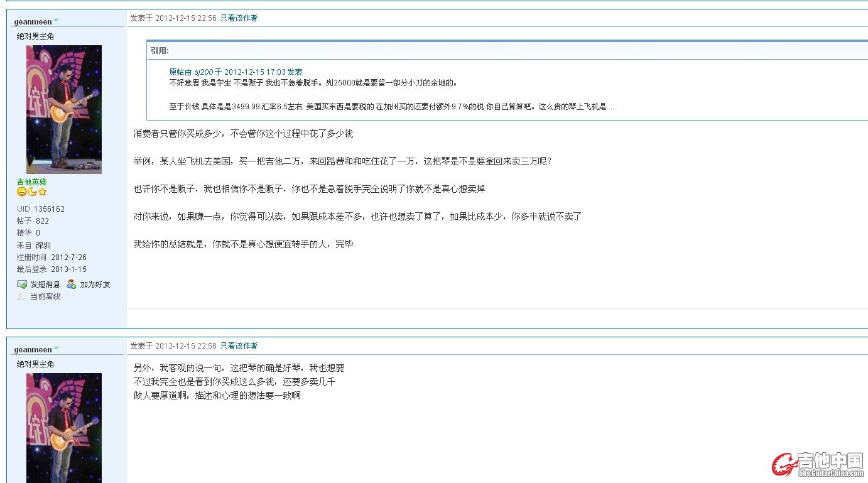Click the moon rank icon
Screen dimensions: 868x483
[32, 192]
